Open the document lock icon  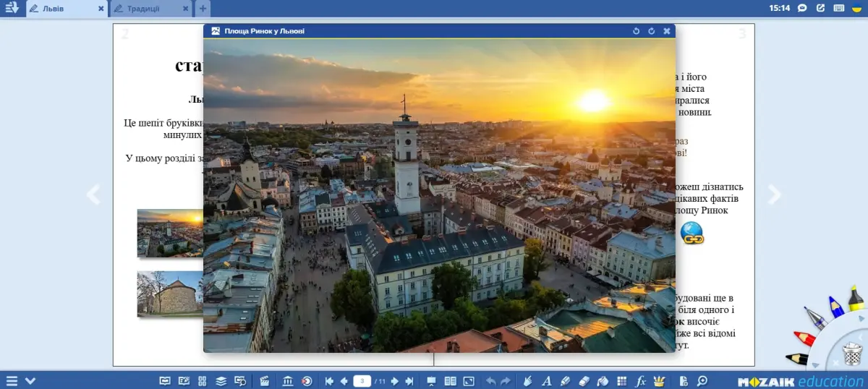tap(684, 380)
